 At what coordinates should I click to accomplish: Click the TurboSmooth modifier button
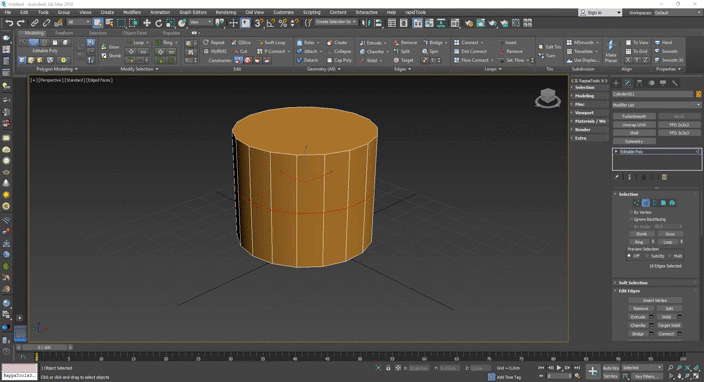pyautogui.click(x=634, y=116)
